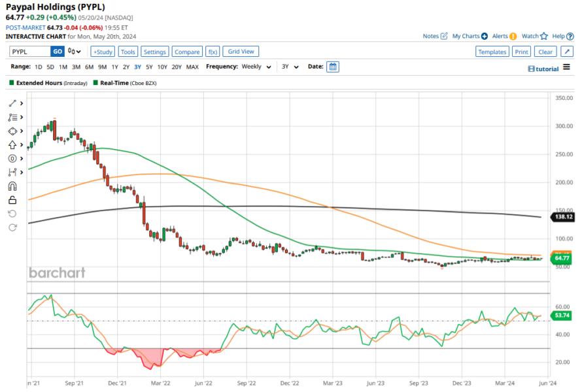Click the My Charts link text
The width and height of the screenshot is (580, 392).
click(x=466, y=36)
